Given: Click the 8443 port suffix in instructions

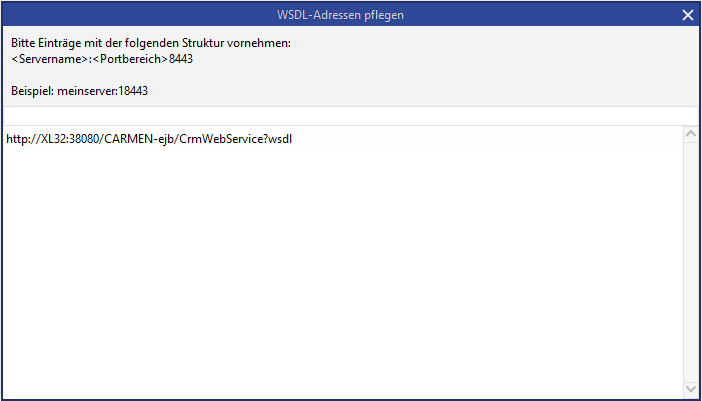Looking at the screenshot, I should point(181,59).
